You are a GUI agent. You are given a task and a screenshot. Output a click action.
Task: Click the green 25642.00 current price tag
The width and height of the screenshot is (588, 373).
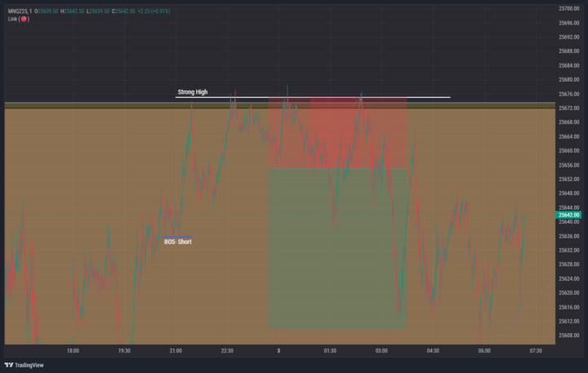coord(568,215)
